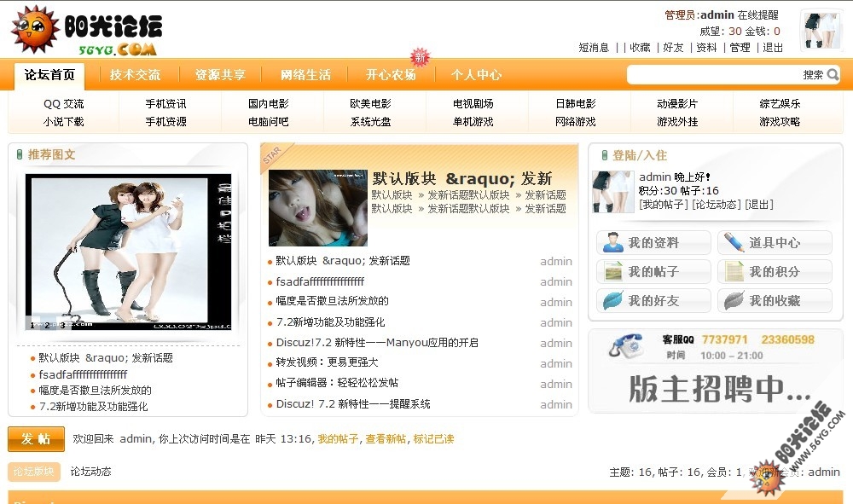
Task: Open 收藏 header link
Action: click(640, 48)
